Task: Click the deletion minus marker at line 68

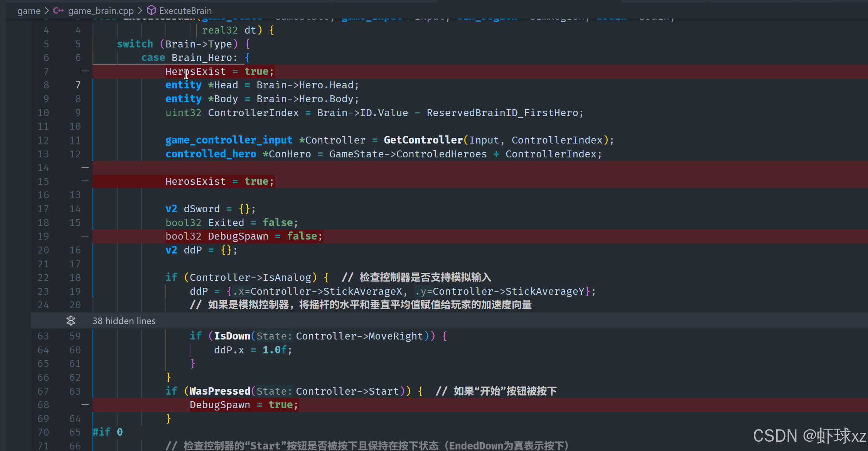Action: pos(85,405)
